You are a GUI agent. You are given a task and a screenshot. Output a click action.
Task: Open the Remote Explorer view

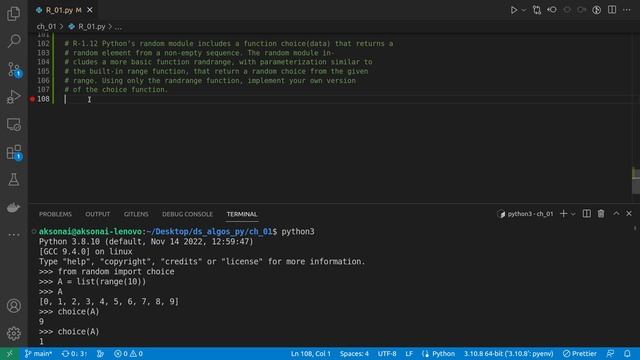point(13,124)
